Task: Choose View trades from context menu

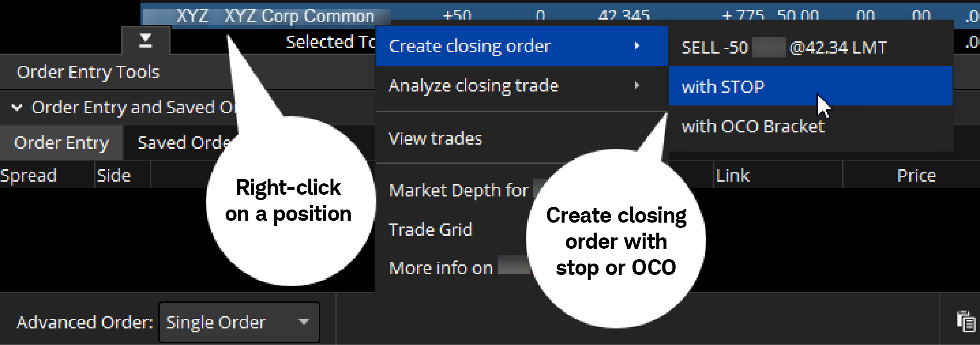Action: click(435, 139)
